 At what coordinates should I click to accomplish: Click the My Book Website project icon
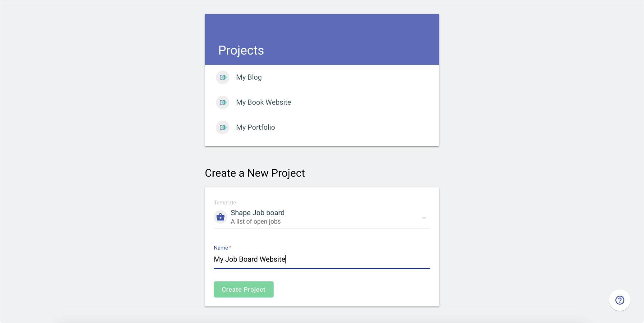coord(223,103)
